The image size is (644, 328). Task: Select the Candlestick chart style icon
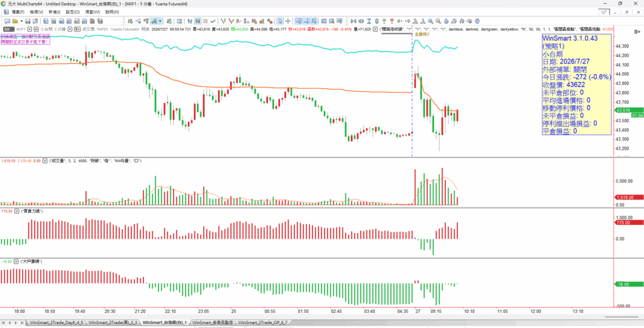(198, 21)
